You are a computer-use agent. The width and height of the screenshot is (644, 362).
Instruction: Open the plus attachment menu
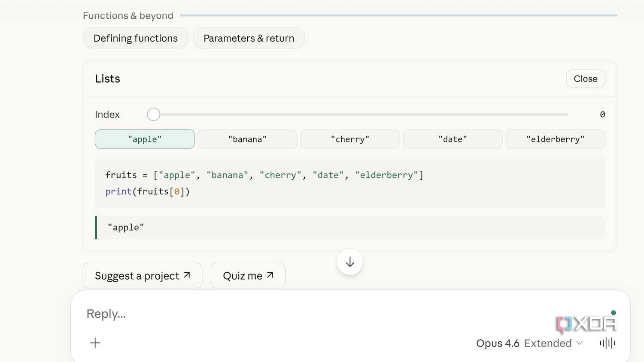[x=95, y=343]
